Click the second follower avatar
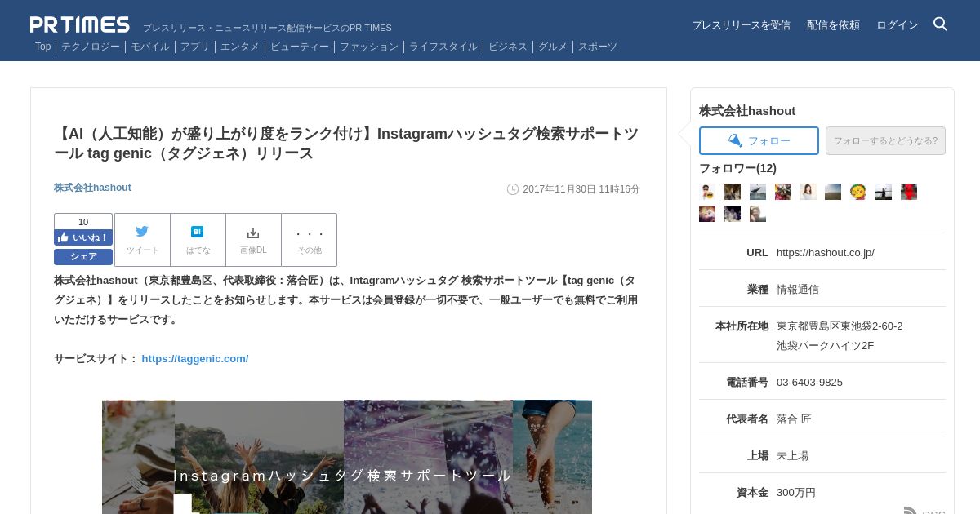The width and height of the screenshot is (980, 514). tap(733, 192)
